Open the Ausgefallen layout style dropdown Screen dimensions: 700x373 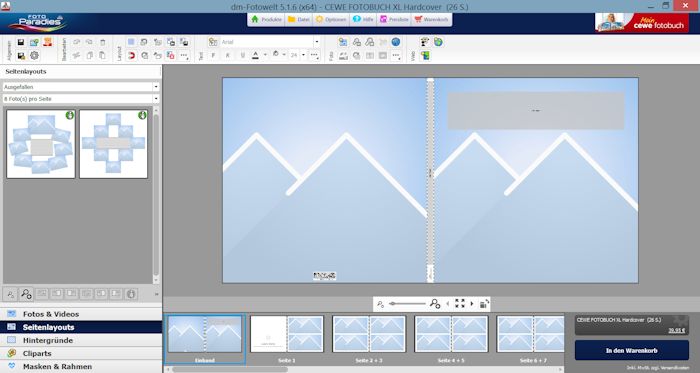tap(81, 87)
